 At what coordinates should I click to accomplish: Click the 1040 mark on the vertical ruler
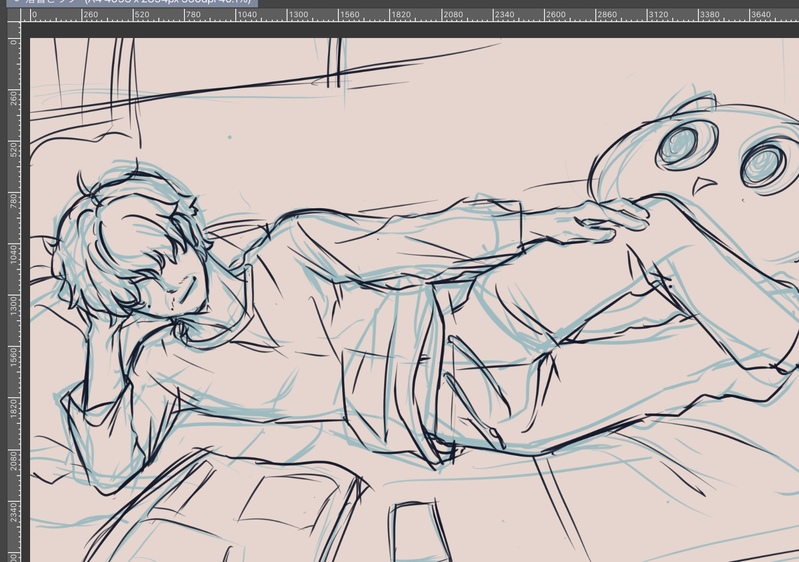click(x=13, y=253)
